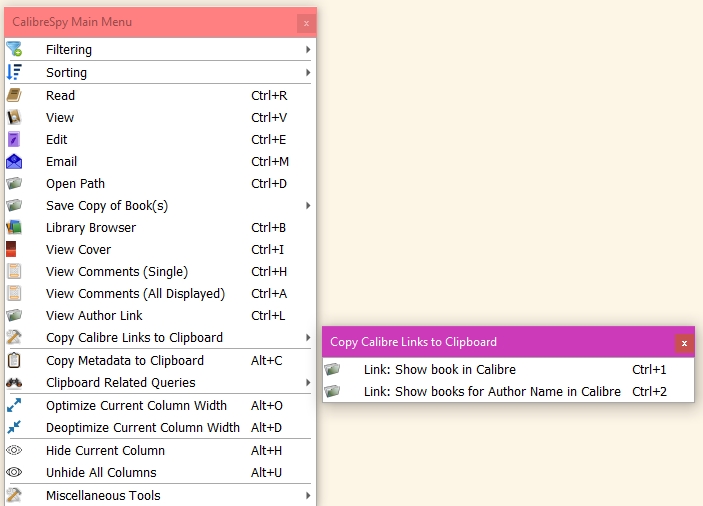703x506 pixels.
Task: Close the CalibreSpy Main Menu window
Action: [306, 23]
